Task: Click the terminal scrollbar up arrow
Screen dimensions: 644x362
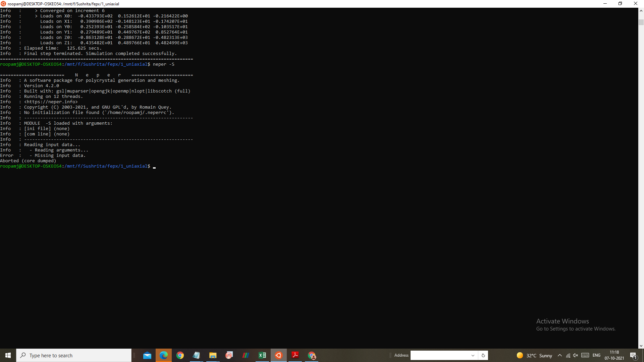Action: pyautogui.click(x=641, y=11)
